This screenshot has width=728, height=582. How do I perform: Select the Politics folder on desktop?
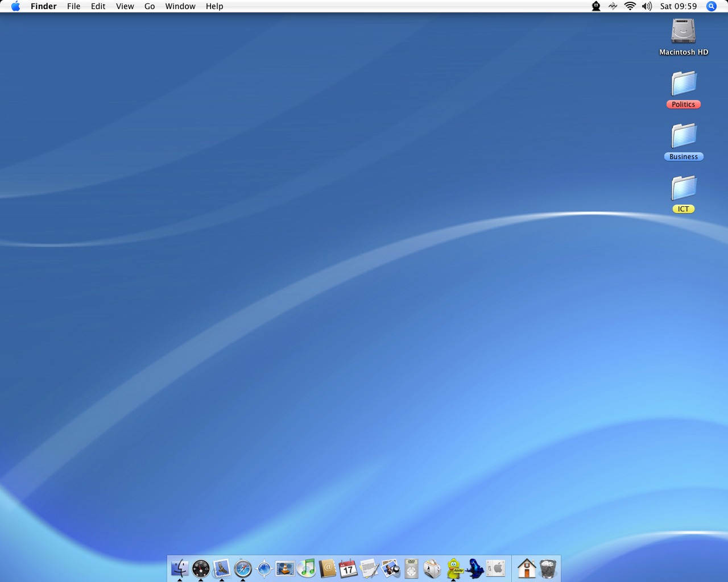coord(684,84)
